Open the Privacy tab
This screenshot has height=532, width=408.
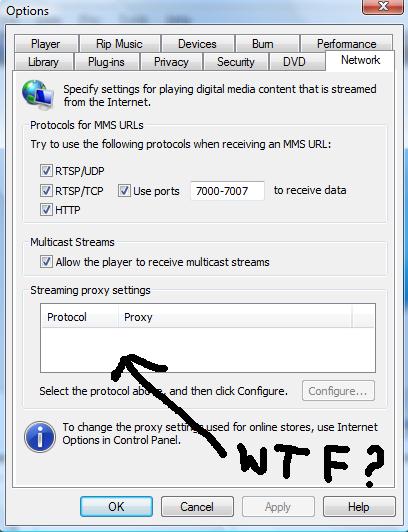coord(171,62)
